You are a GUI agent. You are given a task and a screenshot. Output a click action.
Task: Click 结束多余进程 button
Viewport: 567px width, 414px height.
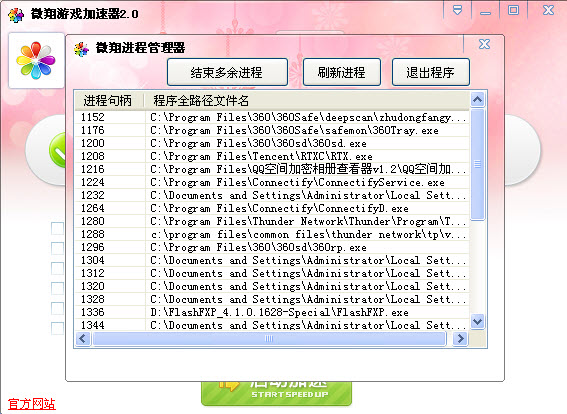227,72
